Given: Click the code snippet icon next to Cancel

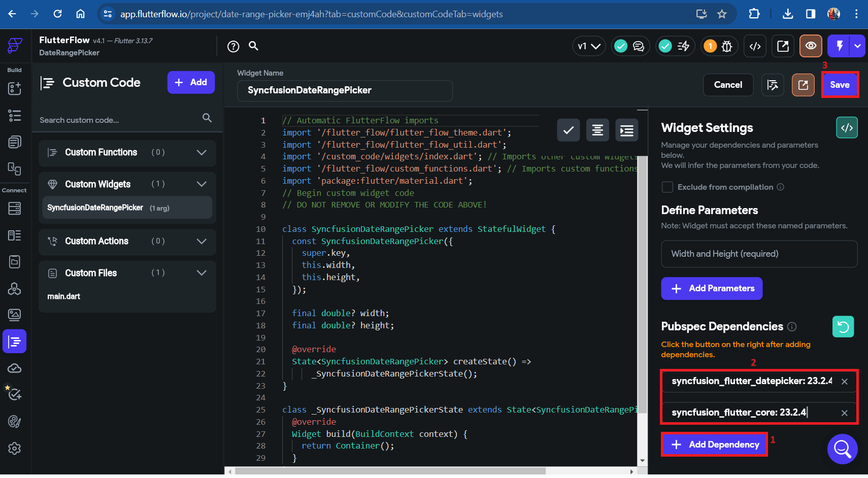Looking at the screenshot, I should coord(773,85).
